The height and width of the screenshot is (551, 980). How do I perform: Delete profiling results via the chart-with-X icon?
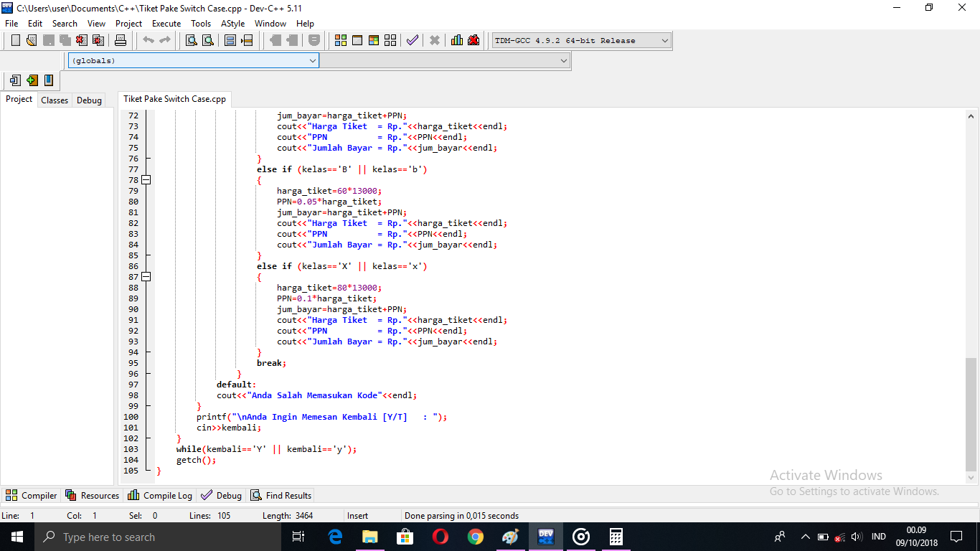pyautogui.click(x=473, y=40)
